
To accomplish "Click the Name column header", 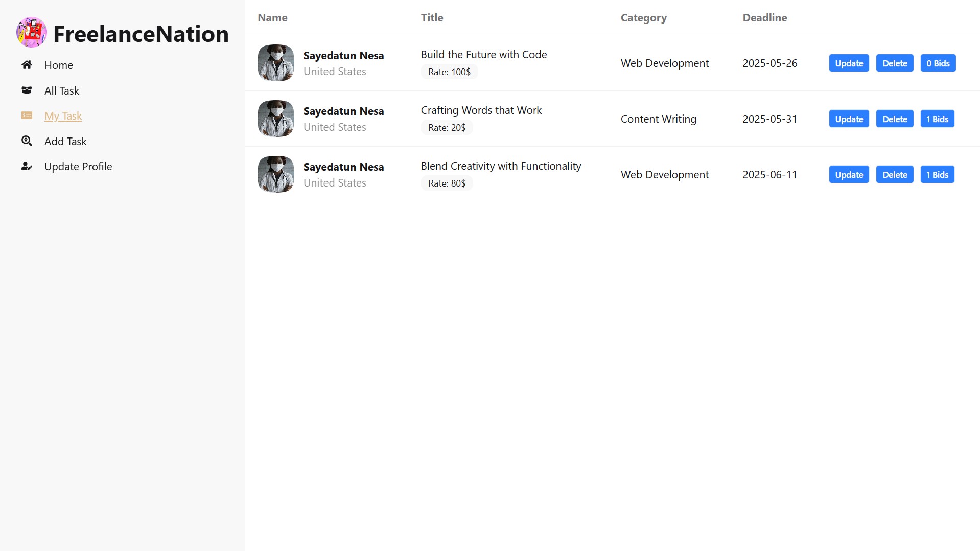I will (272, 17).
